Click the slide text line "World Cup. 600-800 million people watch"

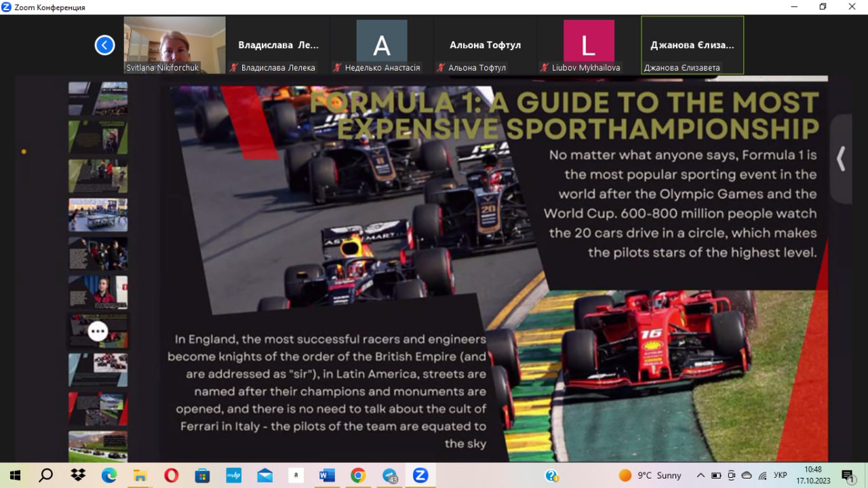[680, 213]
